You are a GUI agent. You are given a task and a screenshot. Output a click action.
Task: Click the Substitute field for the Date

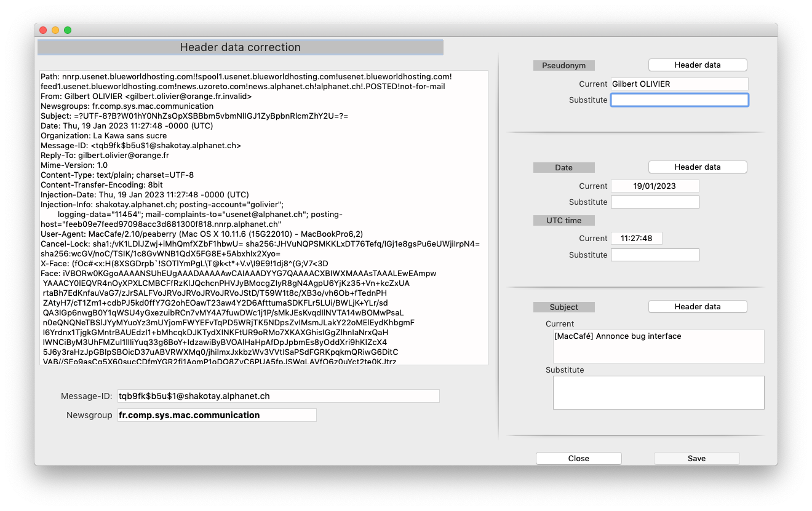coord(655,202)
